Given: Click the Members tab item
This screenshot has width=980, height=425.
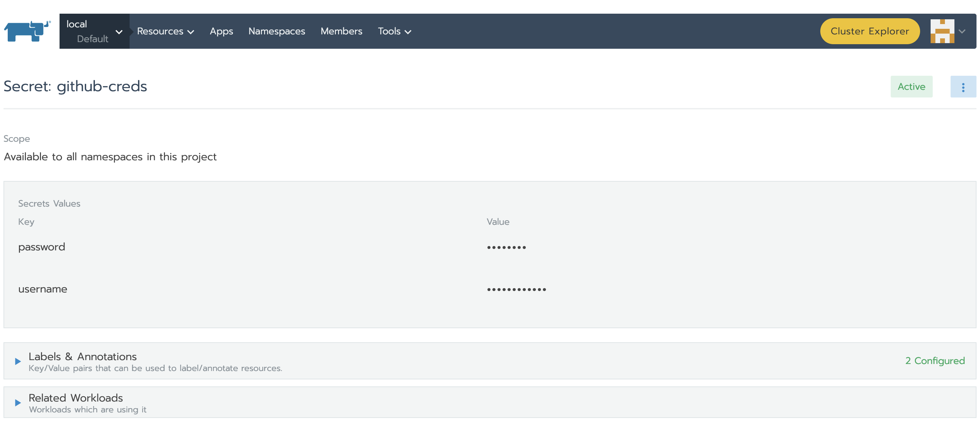Looking at the screenshot, I should tap(341, 31).
